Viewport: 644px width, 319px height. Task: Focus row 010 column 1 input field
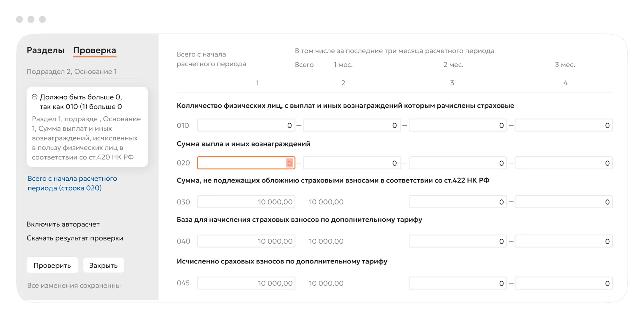(x=246, y=125)
